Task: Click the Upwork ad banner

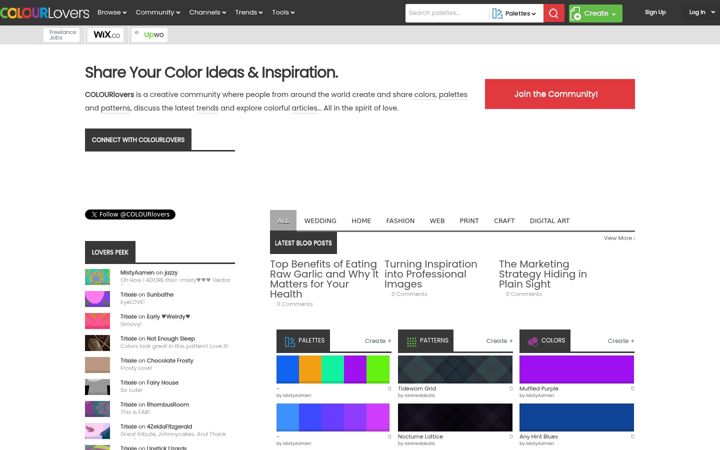Action: tap(149, 35)
